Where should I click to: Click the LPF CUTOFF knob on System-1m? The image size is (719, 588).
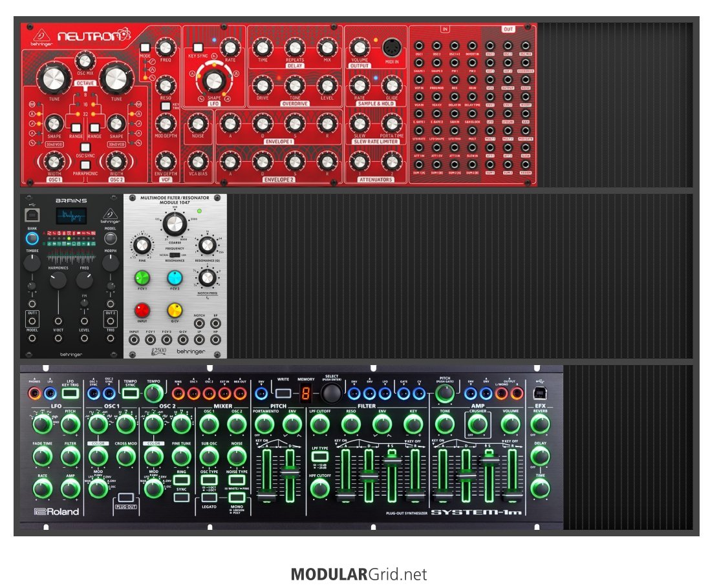coord(319,425)
